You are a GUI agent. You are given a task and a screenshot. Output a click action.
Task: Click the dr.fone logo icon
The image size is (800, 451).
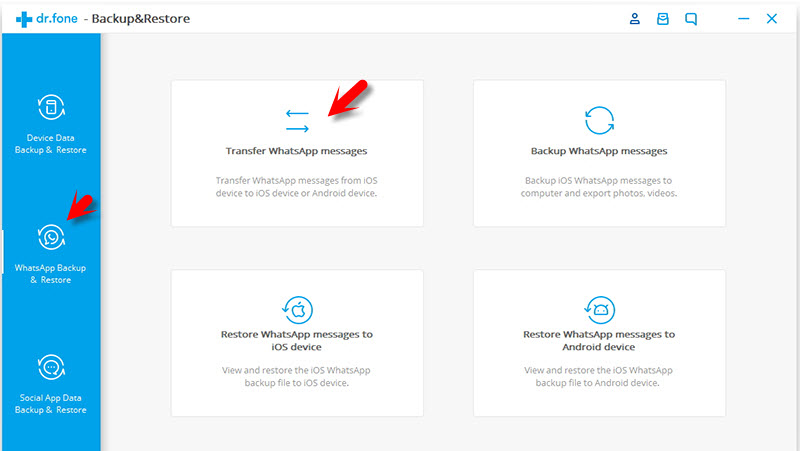pos(24,19)
